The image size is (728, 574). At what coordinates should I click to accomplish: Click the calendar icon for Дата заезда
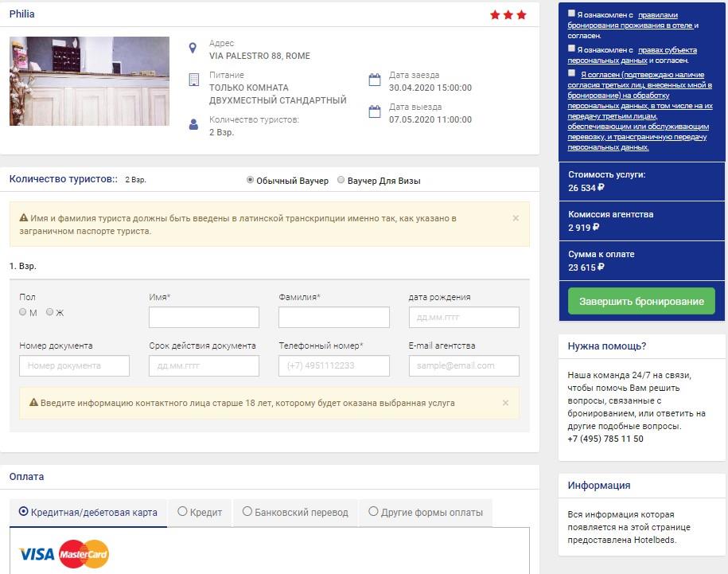click(x=374, y=80)
